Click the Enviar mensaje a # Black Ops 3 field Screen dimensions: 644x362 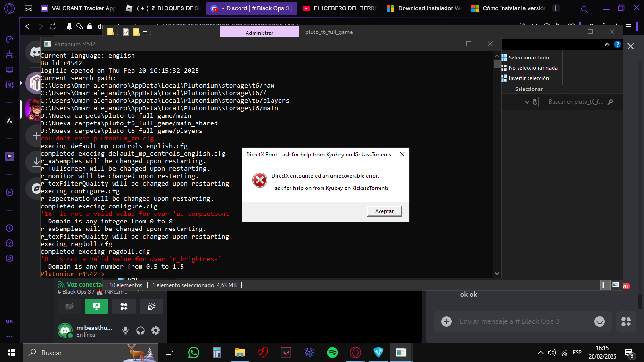pyautogui.click(x=522, y=321)
